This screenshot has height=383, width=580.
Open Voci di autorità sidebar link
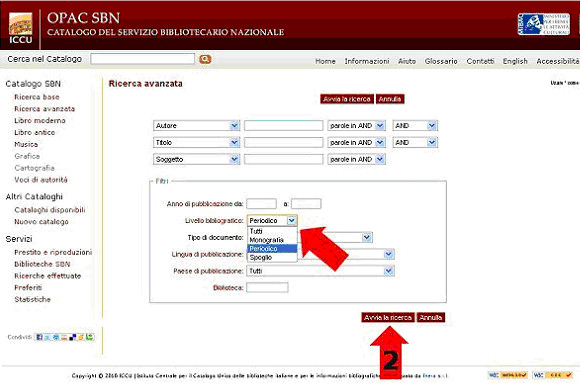[x=41, y=180]
